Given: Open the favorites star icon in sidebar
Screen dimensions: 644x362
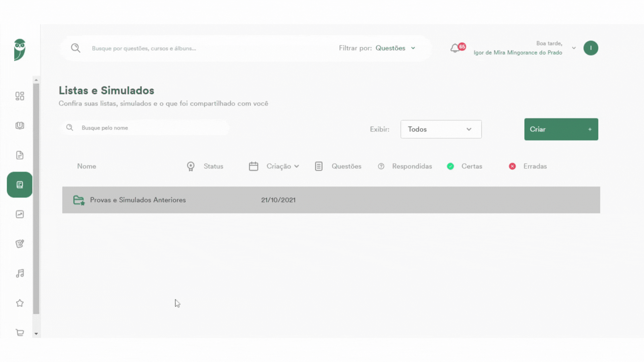Looking at the screenshot, I should pos(20,303).
